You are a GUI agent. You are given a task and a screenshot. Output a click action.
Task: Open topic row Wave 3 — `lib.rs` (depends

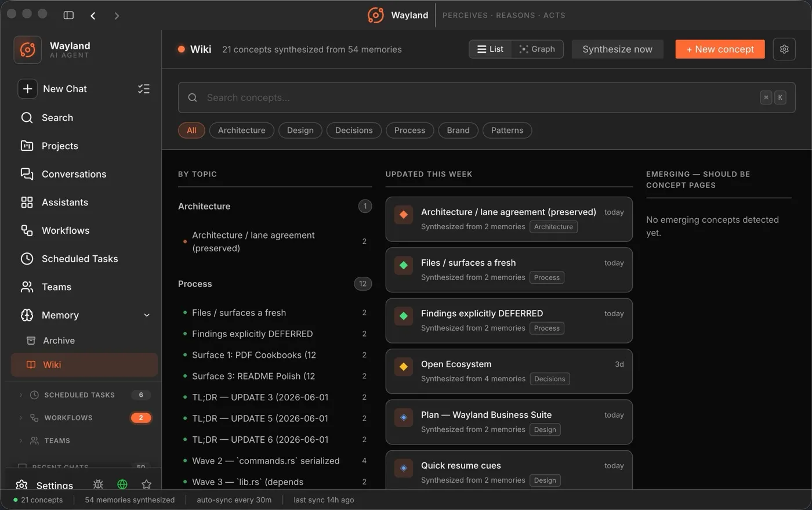coord(275,482)
